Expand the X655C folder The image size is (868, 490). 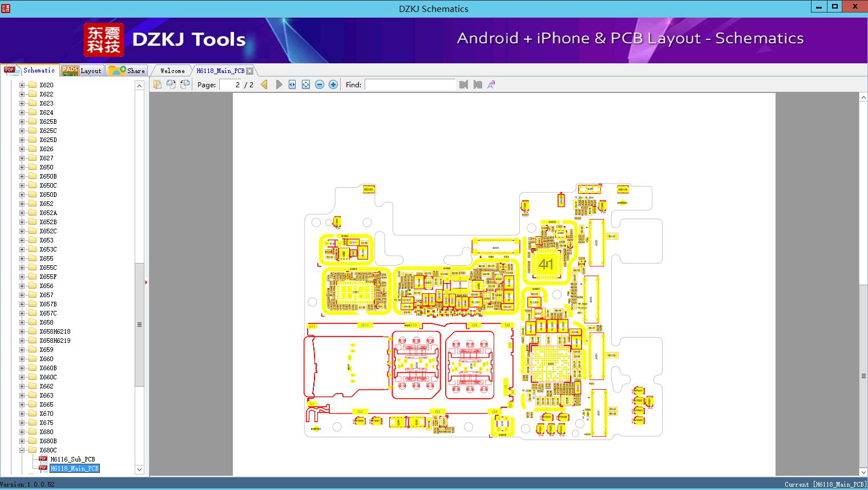(22, 268)
